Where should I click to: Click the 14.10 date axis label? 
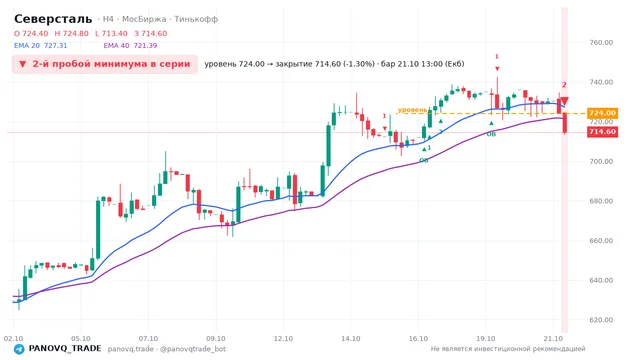point(351,338)
